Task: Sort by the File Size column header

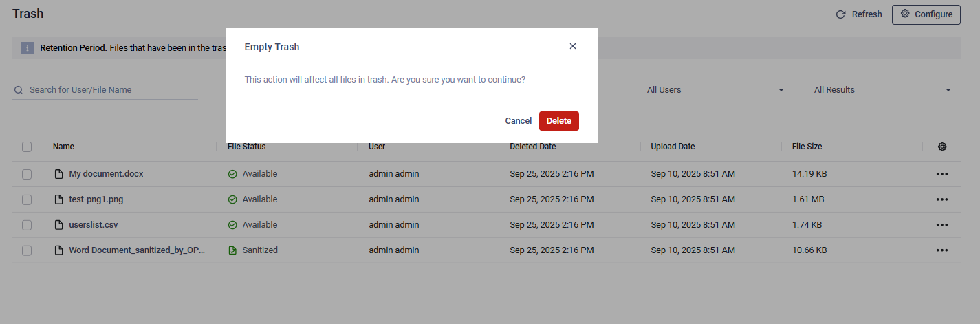Action: pos(807,147)
